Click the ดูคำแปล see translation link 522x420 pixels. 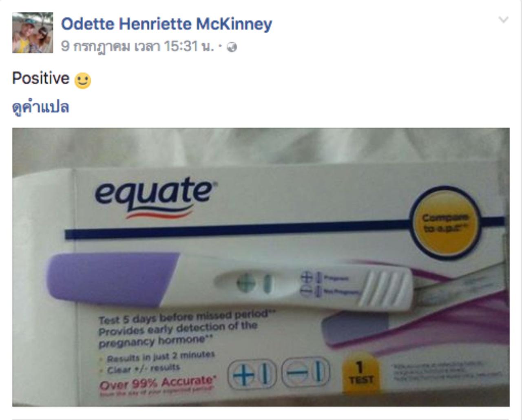coord(40,108)
